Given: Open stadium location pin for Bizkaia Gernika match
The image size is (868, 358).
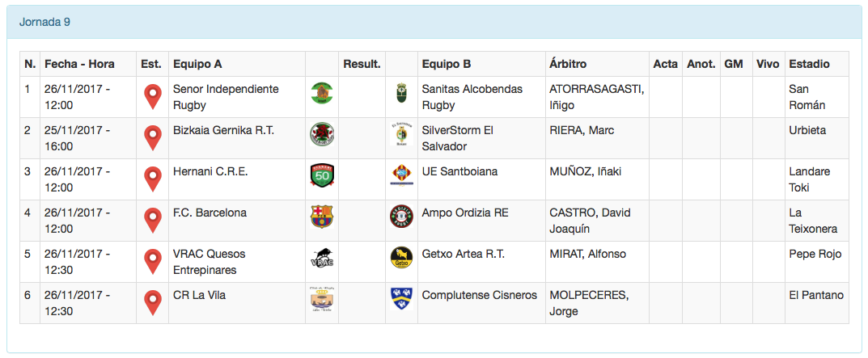Looking at the screenshot, I should tap(152, 137).
